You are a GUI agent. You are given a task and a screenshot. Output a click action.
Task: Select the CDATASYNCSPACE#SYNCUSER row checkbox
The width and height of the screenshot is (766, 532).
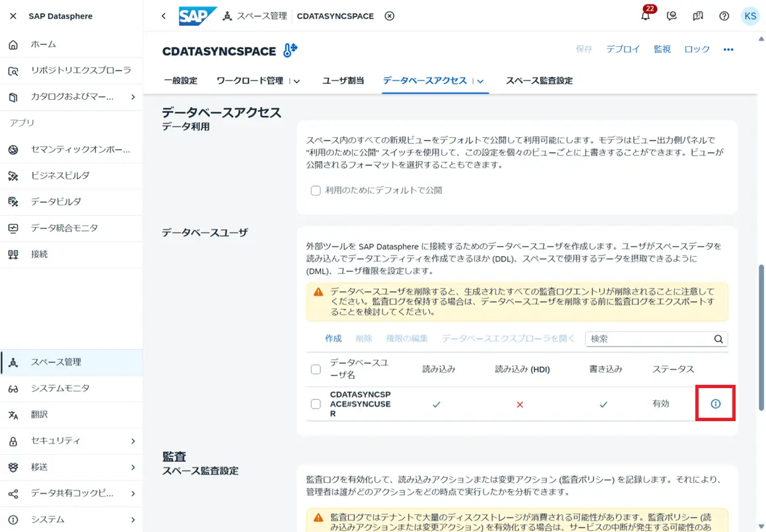tap(316, 404)
